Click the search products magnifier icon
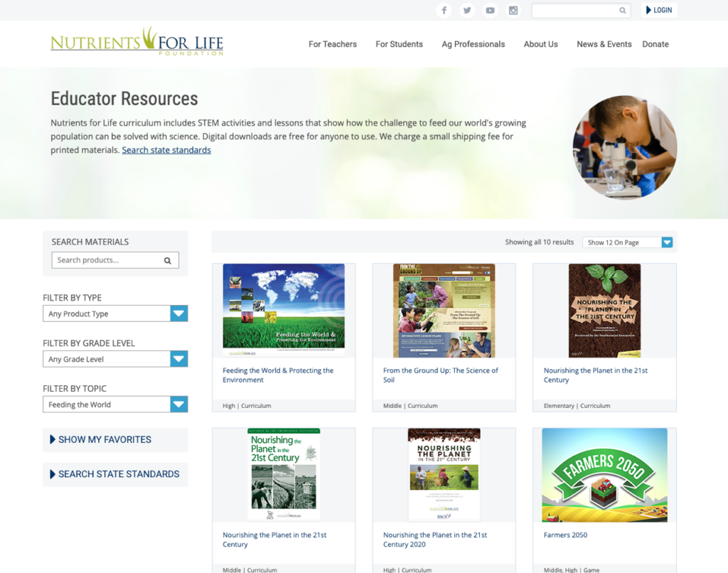 (x=168, y=260)
